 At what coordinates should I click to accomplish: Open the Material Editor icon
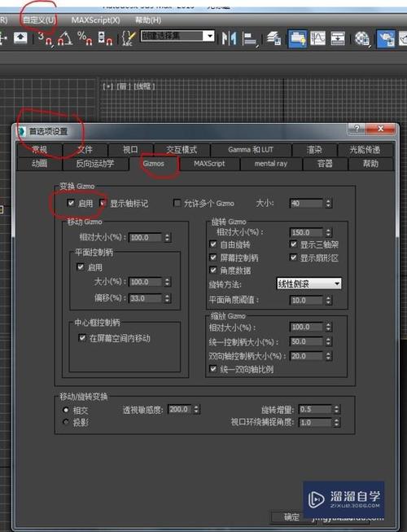point(362,38)
